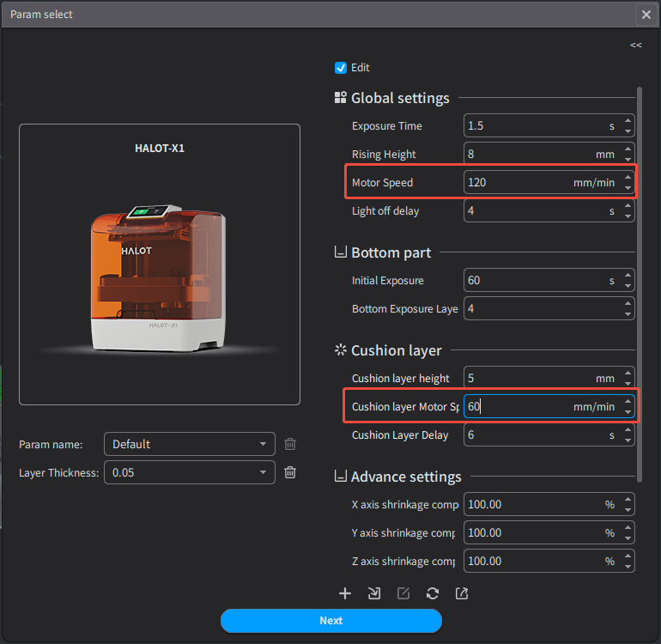
Task: Click the HALOT-X1 printer image
Action: coord(160,275)
